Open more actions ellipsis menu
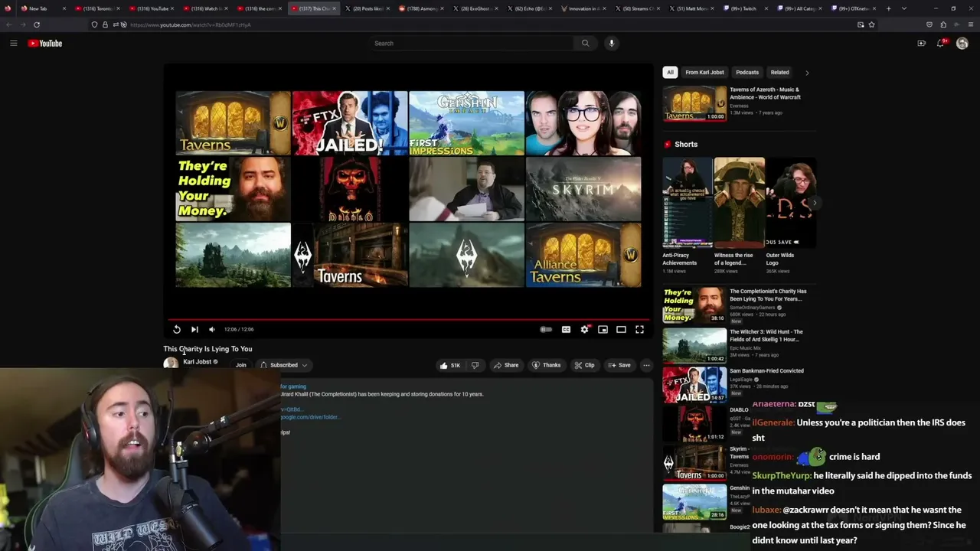Screen dimensions: 980x551 coord(646,365)
